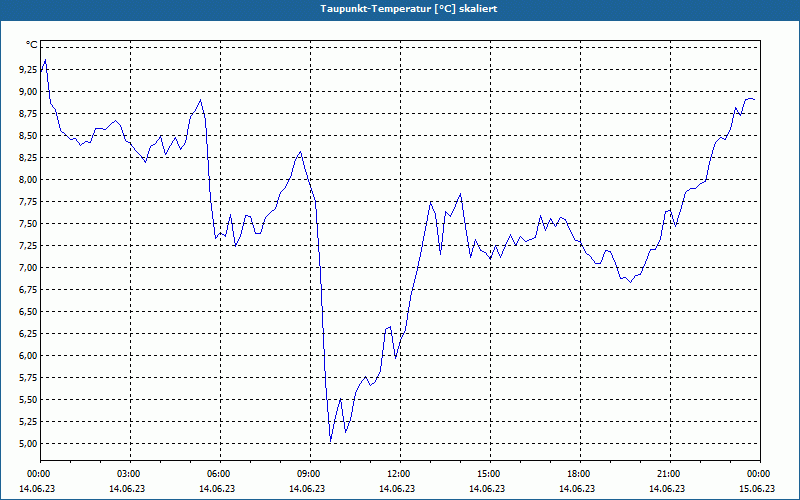800x500 pixels.
Task: Click the "14.06.23" date under 18:00
Action: pyautogui.click(x=577, y=488)
